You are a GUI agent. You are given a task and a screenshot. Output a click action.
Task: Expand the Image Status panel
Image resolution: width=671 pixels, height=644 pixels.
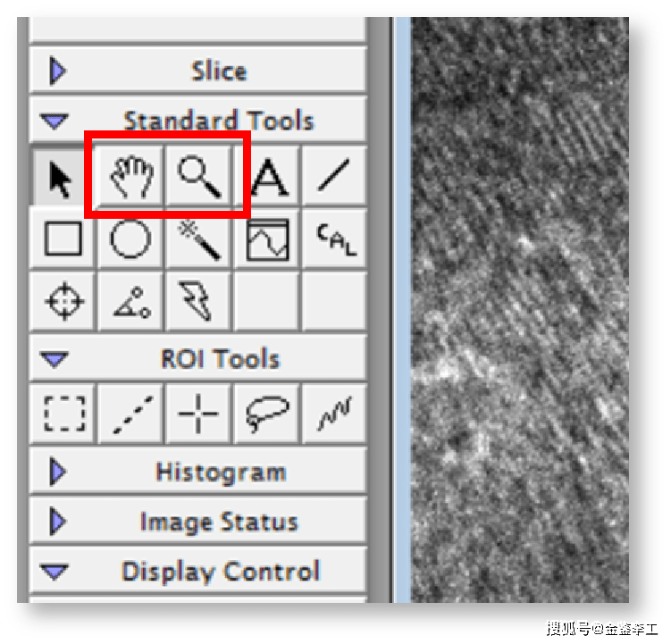(57, 522)
